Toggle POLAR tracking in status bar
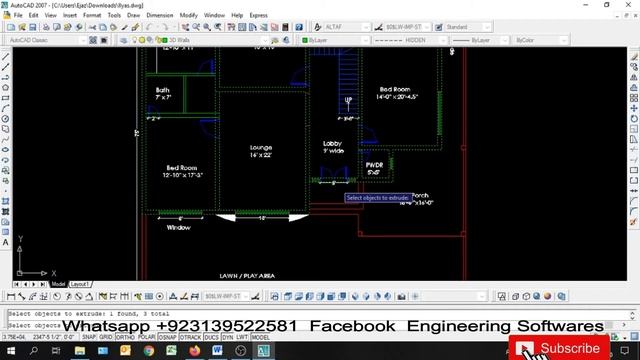 pyautogui.click(x=146, y=337)
